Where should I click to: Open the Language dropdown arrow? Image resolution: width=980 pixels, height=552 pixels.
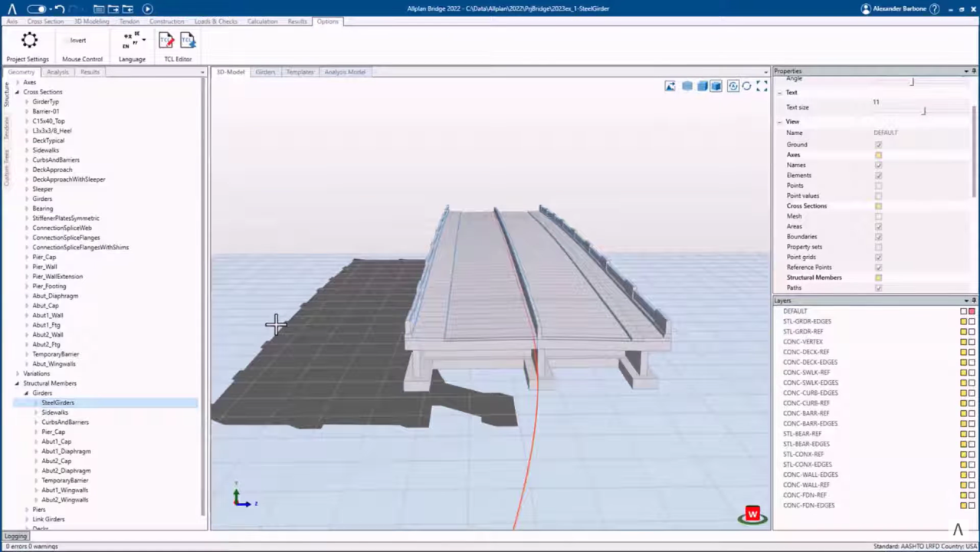coord(143,40)
